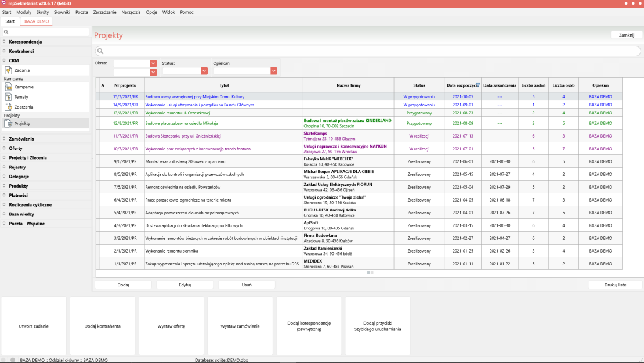The height and width of the screenshot is (363, 644).
Task: Click into the Projekty search field
Action: click(x=368, y=51)
